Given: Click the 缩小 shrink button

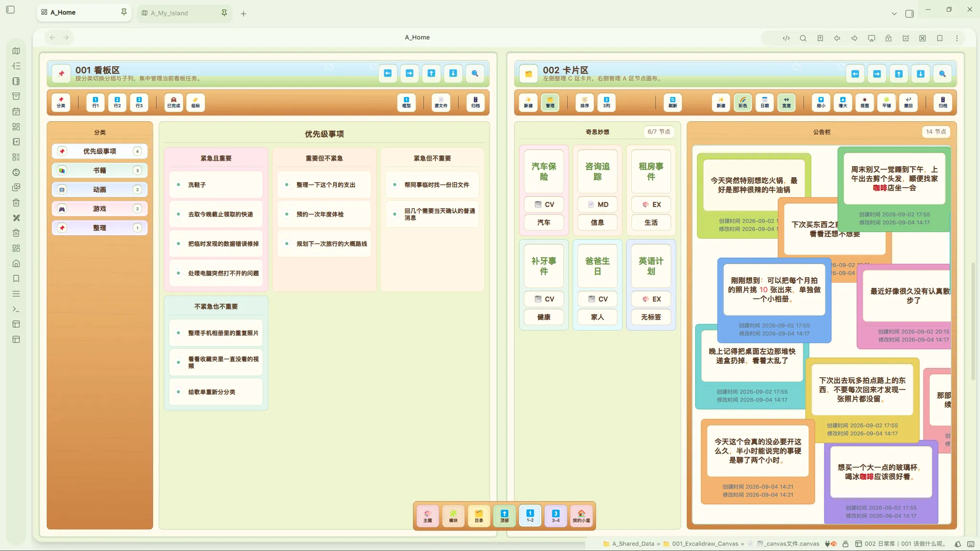Looking at the screenshot, I should pos(821,102).
